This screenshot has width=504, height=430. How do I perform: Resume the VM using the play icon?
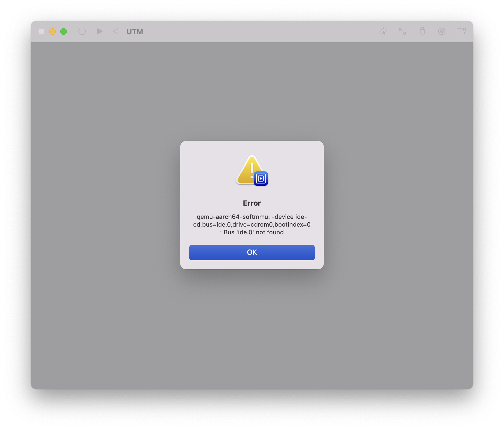99,31
